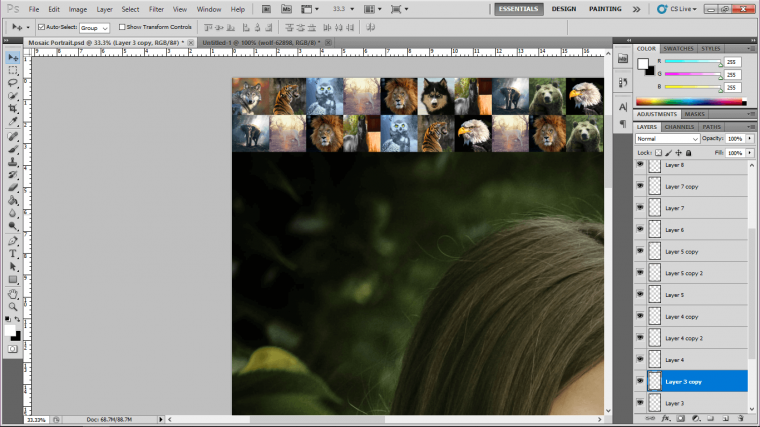Switch to Design workspace
Image resolution: width=760 pixels, height=427 pixels.
[x=564, y=9]
